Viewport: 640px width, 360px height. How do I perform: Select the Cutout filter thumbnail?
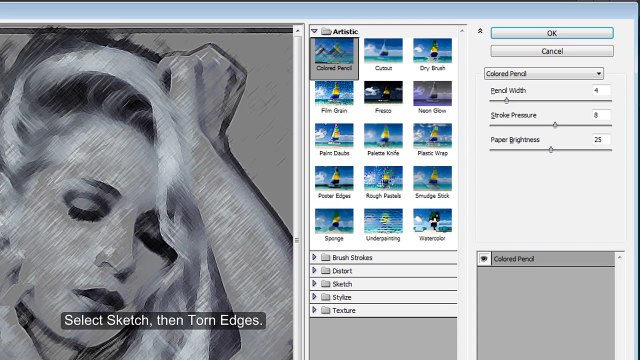pos(383,55)
